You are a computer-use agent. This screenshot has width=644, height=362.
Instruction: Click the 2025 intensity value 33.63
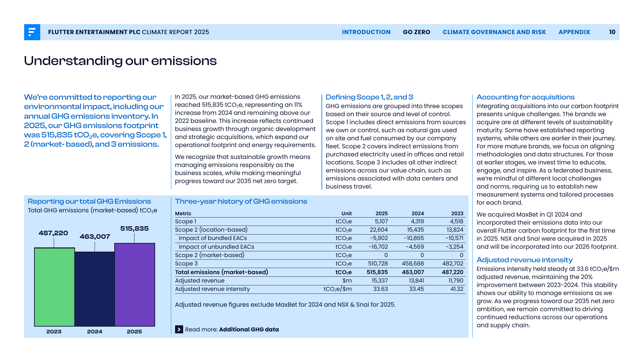(380, 289)
